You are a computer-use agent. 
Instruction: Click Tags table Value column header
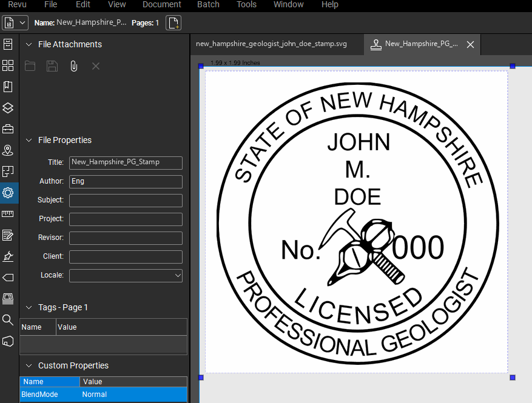point(121,327)
